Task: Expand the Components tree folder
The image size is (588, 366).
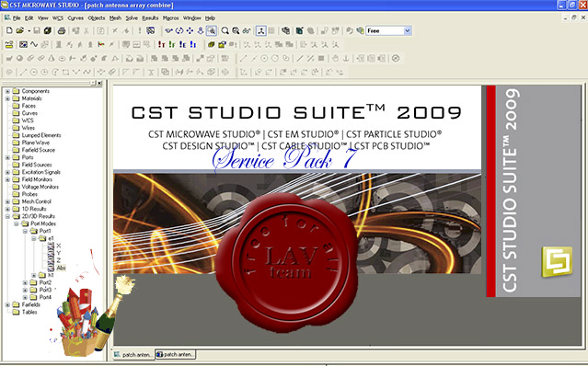Action: (x=7, y=91)
